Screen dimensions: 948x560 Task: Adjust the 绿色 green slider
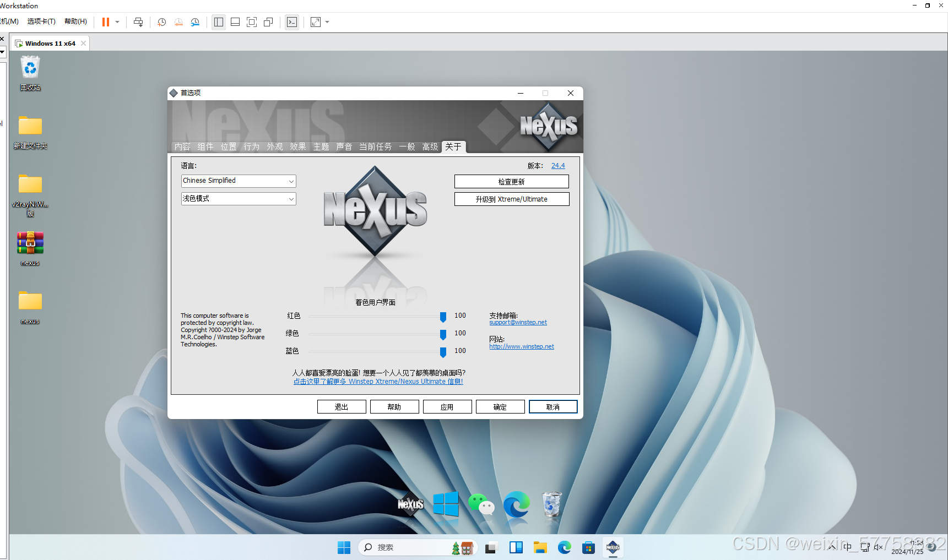[443, 334]
